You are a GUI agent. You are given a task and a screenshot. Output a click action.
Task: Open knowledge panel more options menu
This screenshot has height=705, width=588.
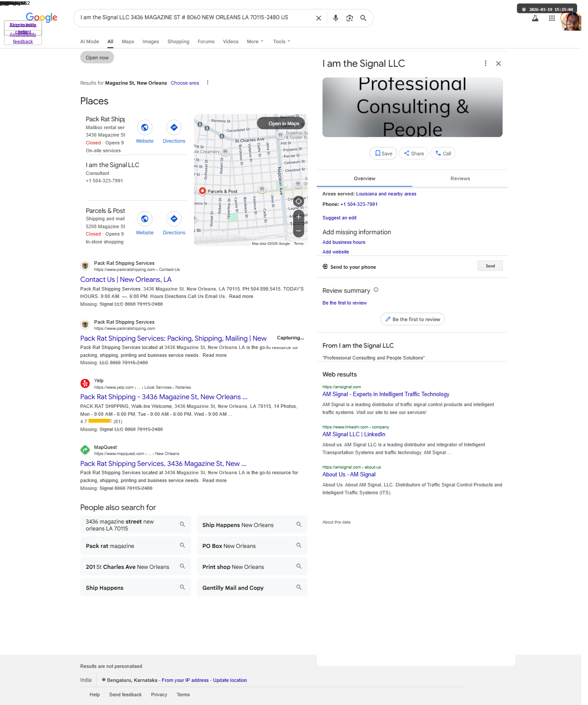485,63
